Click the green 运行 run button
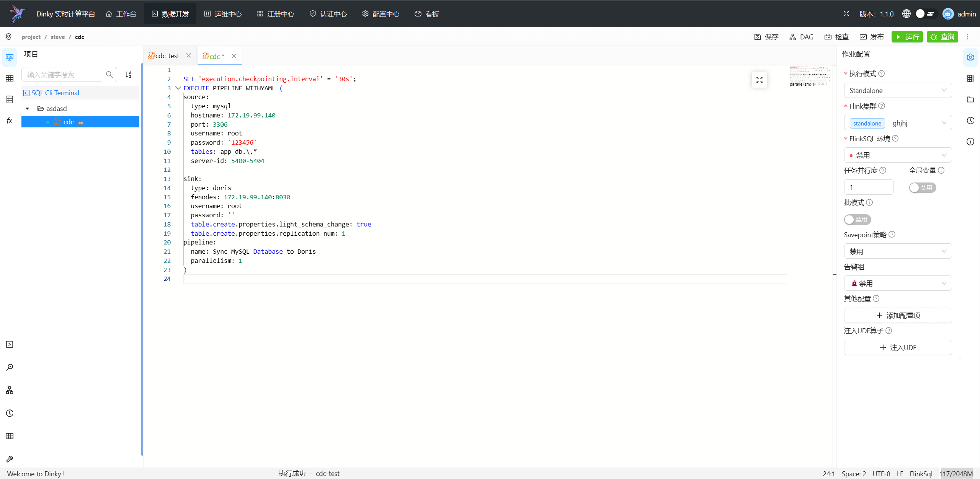This screenshot has height=479, width=980. coord(907,37)
